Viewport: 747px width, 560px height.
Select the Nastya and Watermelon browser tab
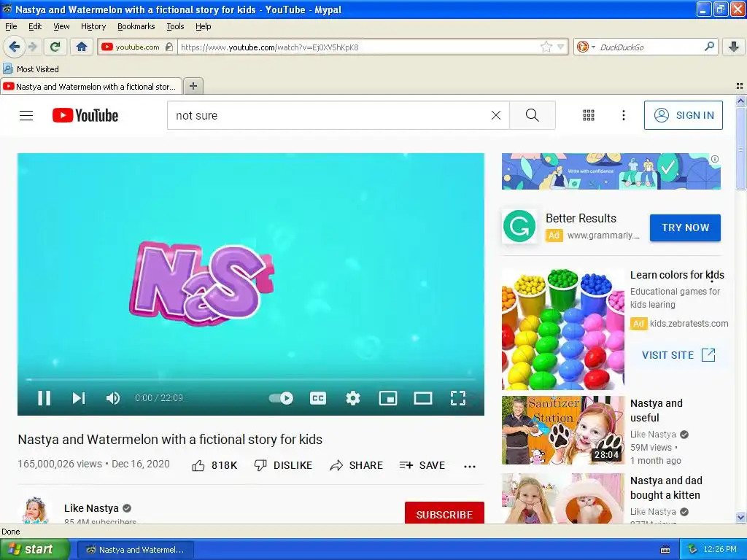point(91,87)
